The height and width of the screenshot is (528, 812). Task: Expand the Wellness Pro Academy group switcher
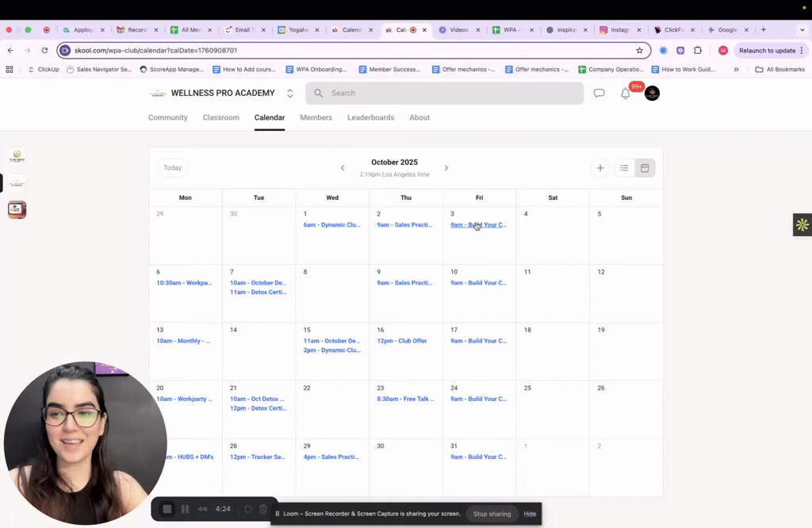tap(290, 94)
